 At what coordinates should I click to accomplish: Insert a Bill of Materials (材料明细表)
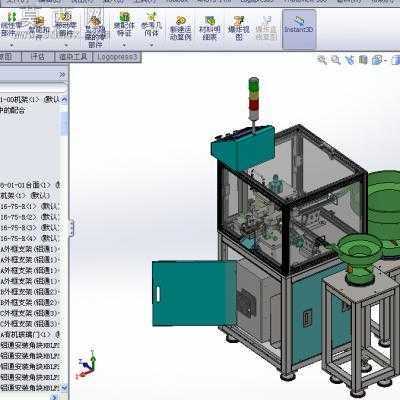pos(209,28)
